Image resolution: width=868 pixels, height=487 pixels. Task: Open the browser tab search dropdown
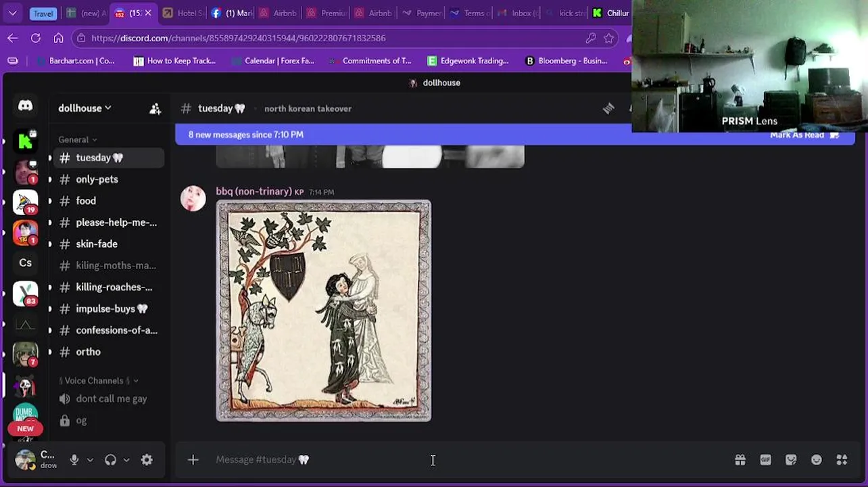tap(12, 13)
